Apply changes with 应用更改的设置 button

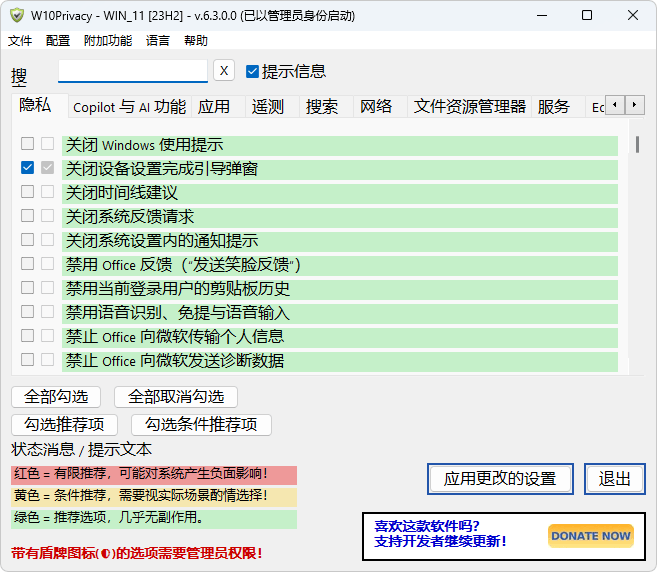pos(500,479)
